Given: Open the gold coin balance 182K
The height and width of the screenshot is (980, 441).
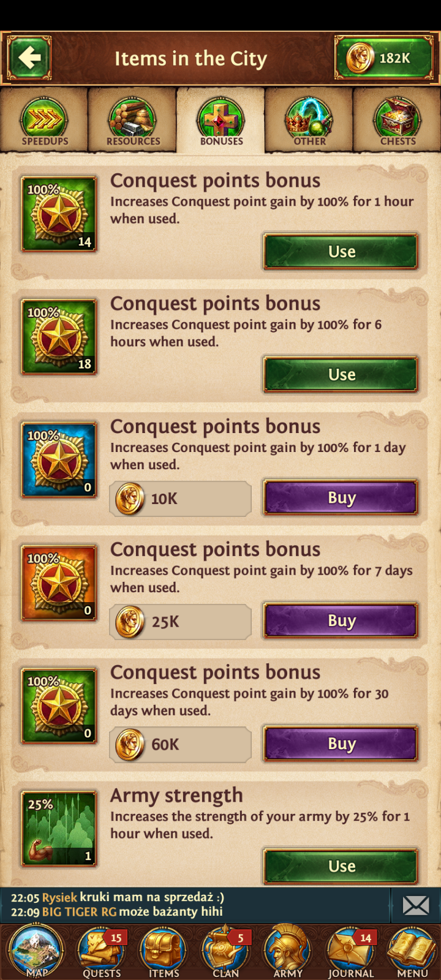Looking at the screenshot, I should point(384,58).
